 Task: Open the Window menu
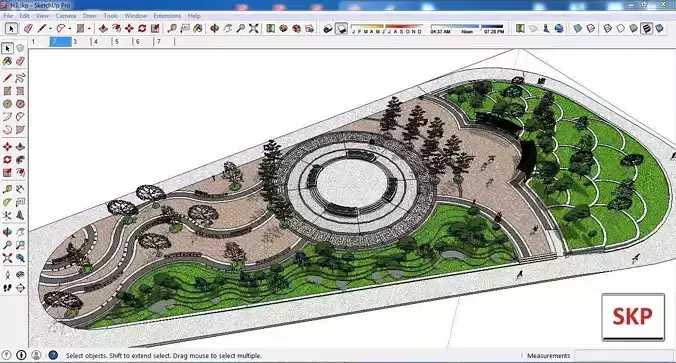point(135,16)
